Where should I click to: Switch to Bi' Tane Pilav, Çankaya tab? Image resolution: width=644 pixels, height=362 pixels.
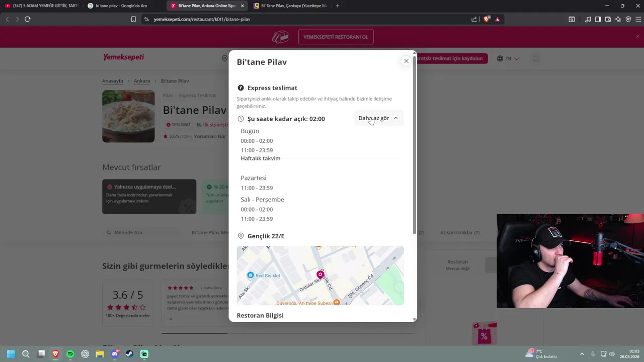pyautogui.click(x=290, y=6)
